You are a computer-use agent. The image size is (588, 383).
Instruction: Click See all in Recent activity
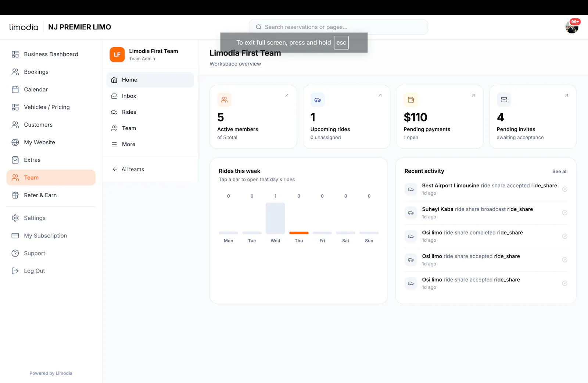[560, 171]
